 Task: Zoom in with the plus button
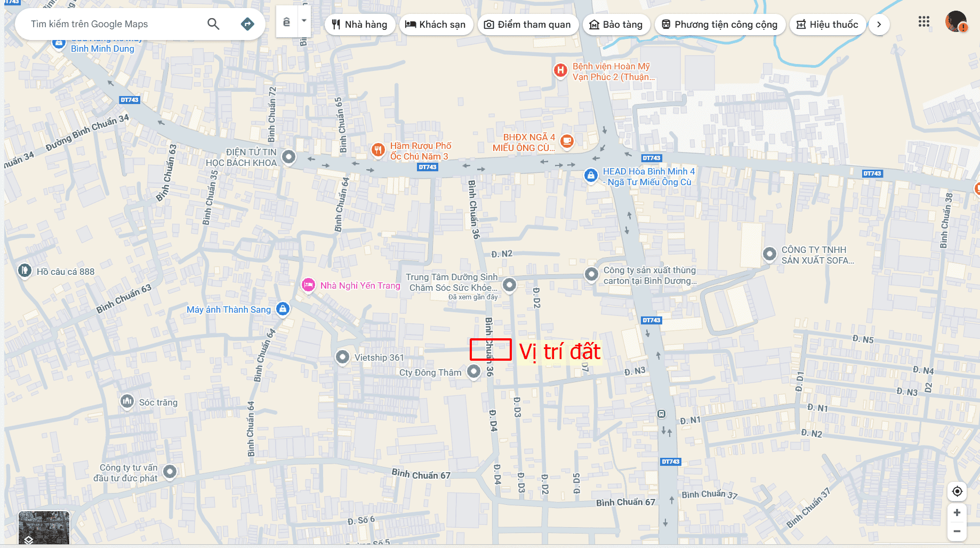coord(957,512)
